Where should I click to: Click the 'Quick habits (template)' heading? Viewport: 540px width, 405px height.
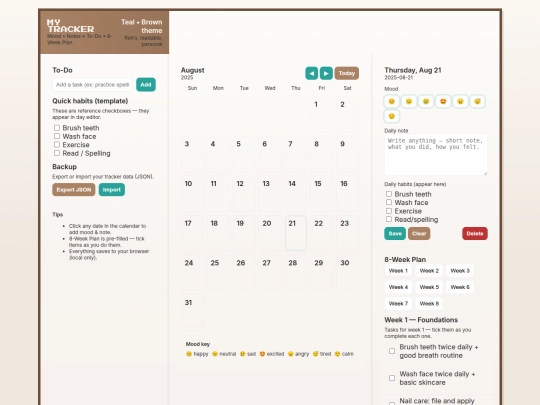coord(90,101)
